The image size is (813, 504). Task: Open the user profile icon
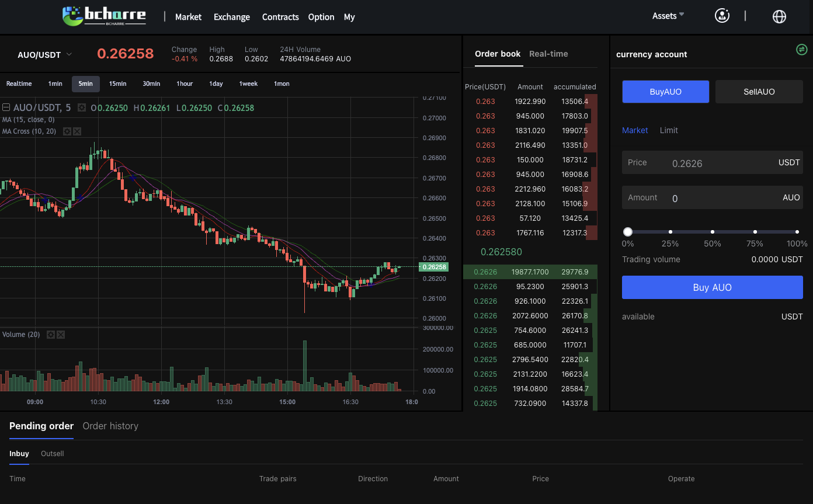click(x=722, y=16)
